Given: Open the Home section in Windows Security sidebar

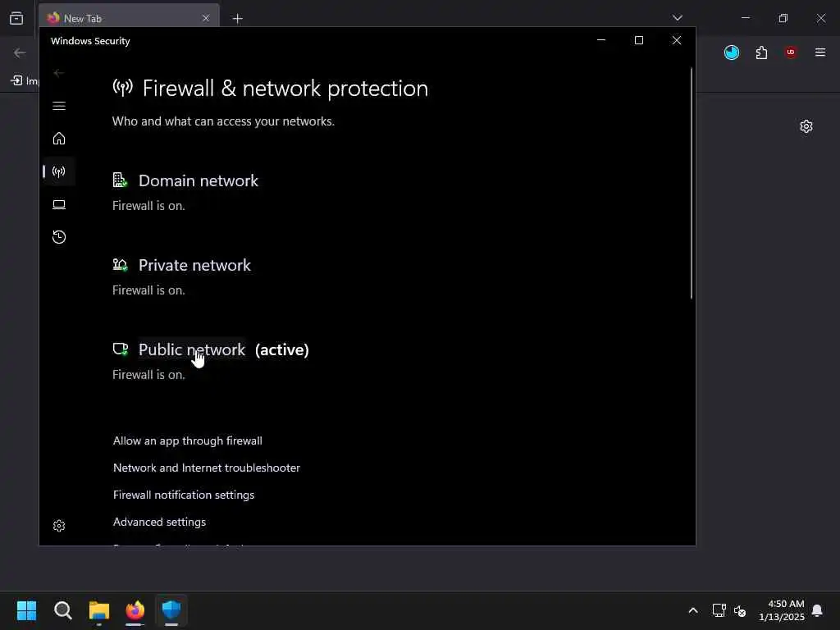Looking at the screenshot, I should coord(59,139).
